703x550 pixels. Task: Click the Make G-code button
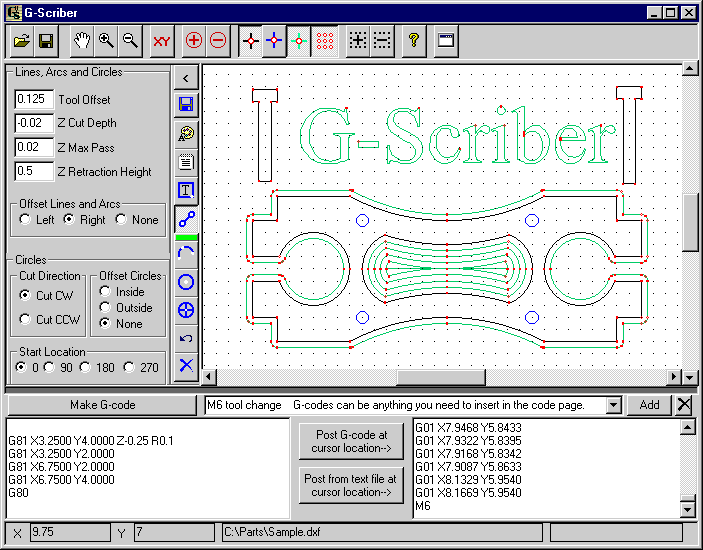(102, 405)
